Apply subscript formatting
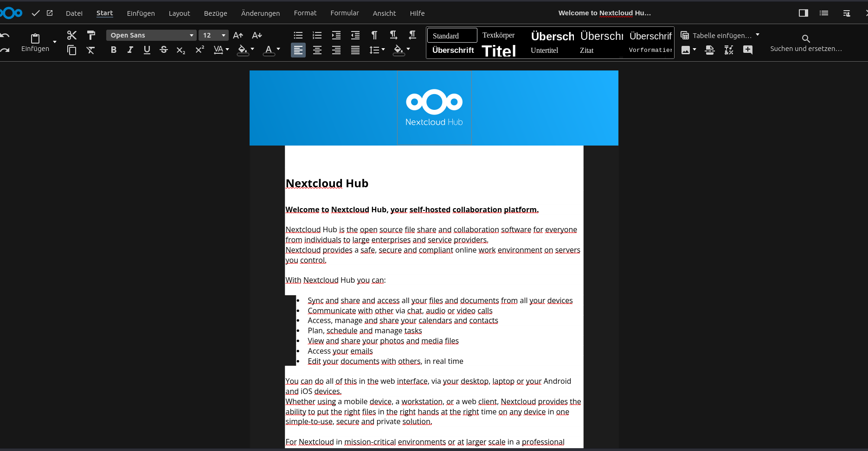Image resolution: width=868 pixels, height=451 pixels. pyautogui.click(x=181, y=50)
